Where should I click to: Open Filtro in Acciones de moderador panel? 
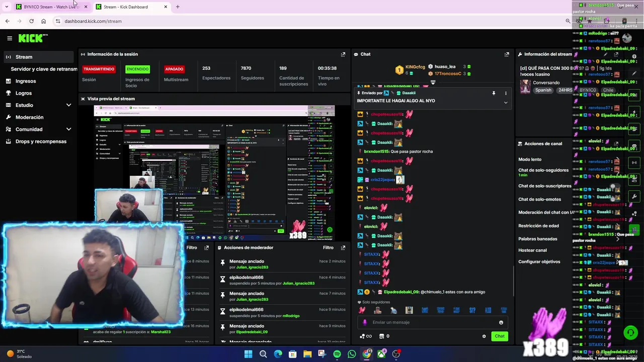pyautogui.click(x=328, y=247)
